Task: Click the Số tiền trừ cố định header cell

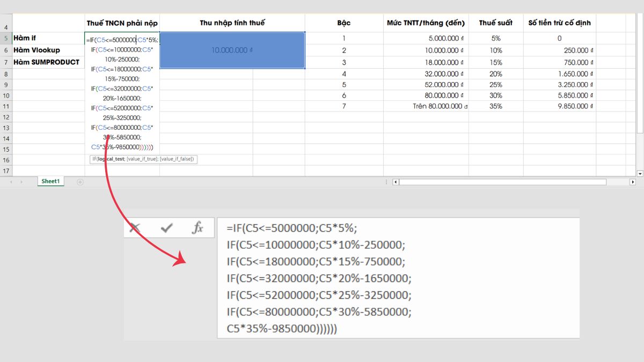Action: 559,23
